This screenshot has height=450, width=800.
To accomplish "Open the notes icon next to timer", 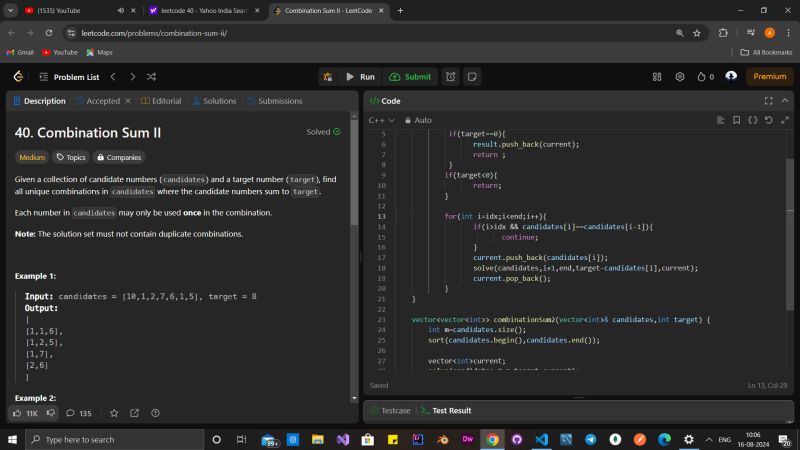I will coord(472,77).
